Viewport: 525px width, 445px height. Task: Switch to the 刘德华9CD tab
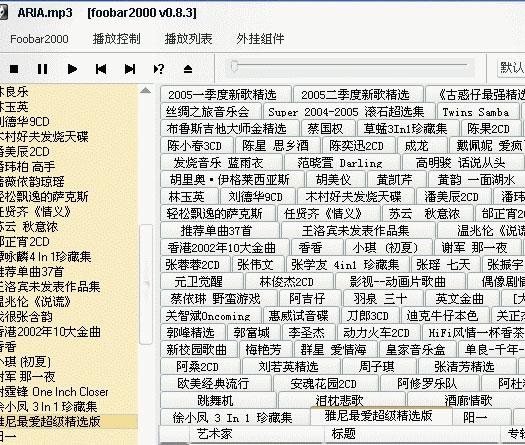point(258,197)
